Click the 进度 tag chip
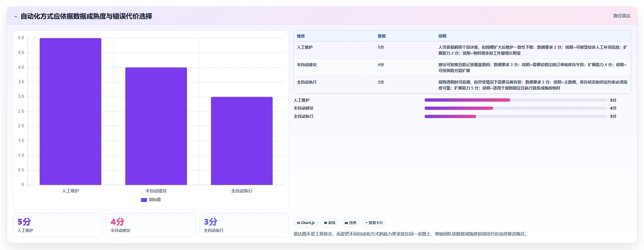Image resolution: width=644 pixels, height=250 pixels. 350,223
